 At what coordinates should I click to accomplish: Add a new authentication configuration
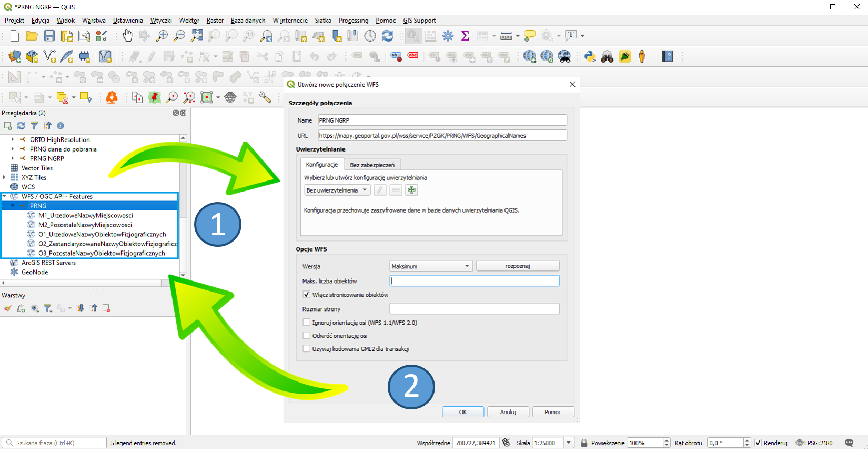(x=411, y=190)
